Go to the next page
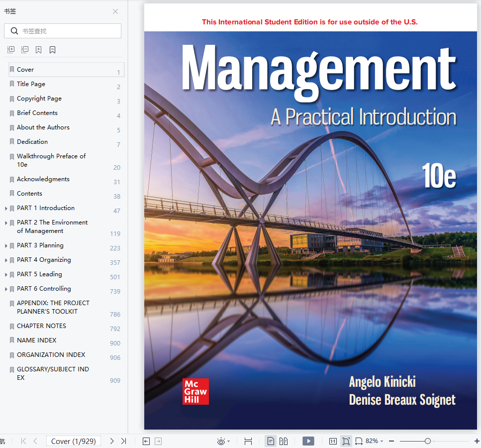This screenshot has height=448, width=481. [112, 441]
